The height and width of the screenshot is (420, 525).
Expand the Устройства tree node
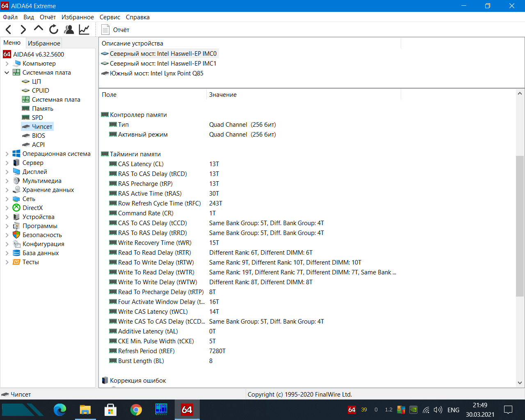[x=7, y=217]
